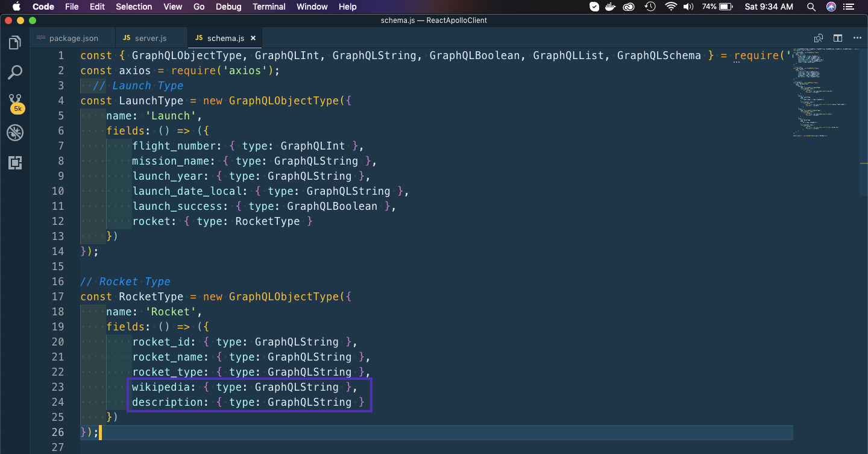
Task: Click the 'description' field name
Action: coord(168,402)
